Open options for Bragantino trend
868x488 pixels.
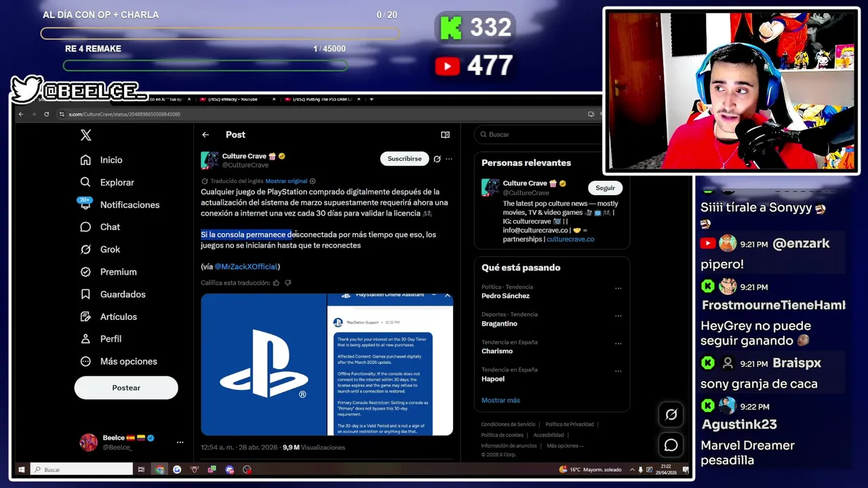(x=618, y=316)
